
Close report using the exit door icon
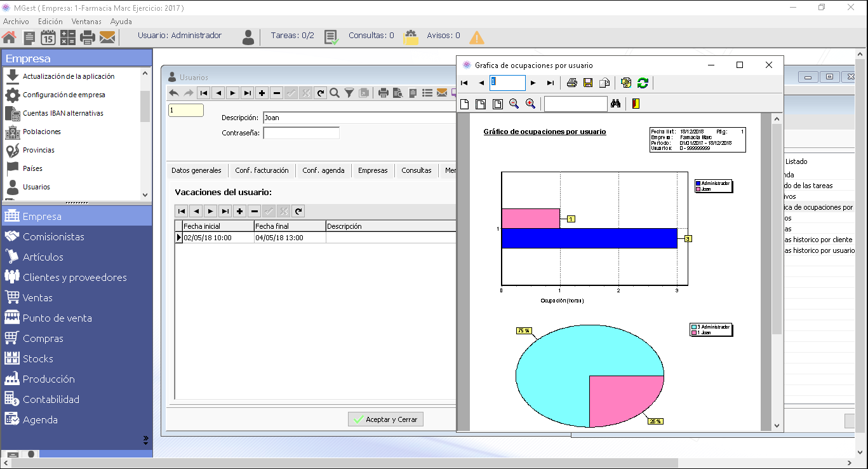tap(636, 104)
